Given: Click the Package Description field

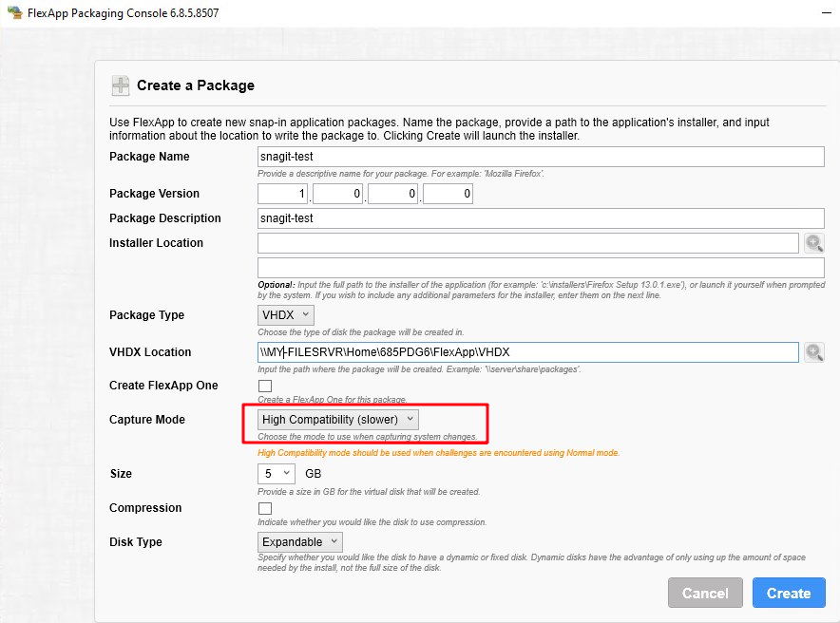Looking at the screenshot, I should (541, 218).
